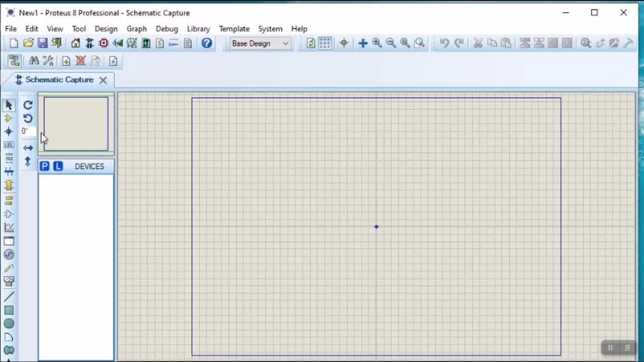Image resolution: width=644 pixels, height=362 pixels.
Task: Close the Schematic Capture tab
Action: pyautogui.click(x=103, y=80)
